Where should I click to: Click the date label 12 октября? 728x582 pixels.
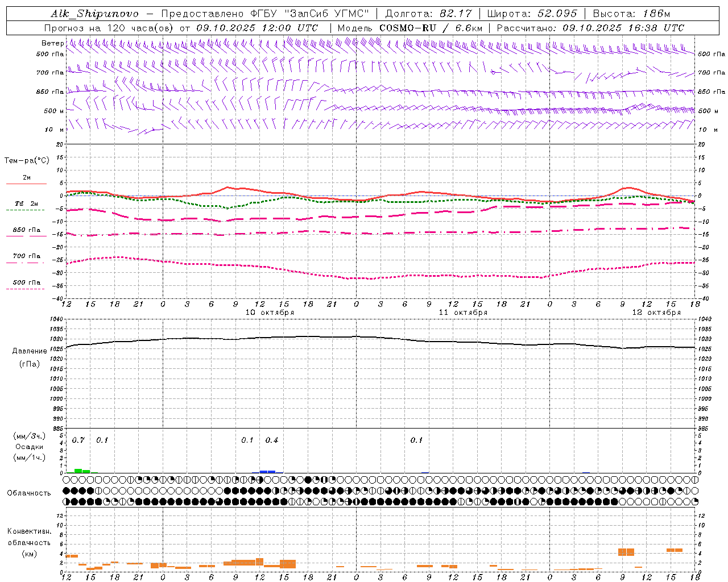pos(657,313)
